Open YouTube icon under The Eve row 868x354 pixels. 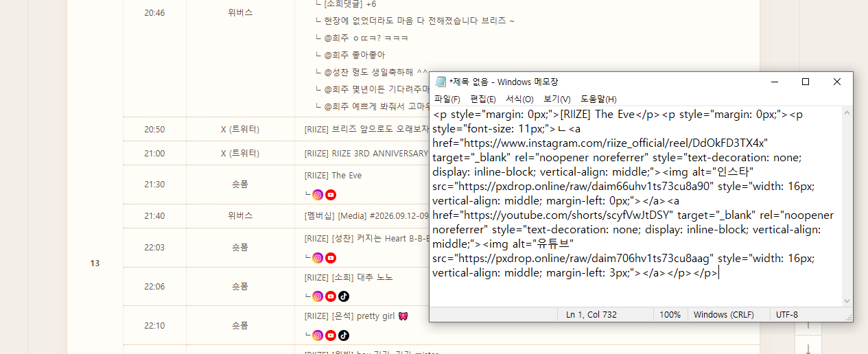coord(331,195)
